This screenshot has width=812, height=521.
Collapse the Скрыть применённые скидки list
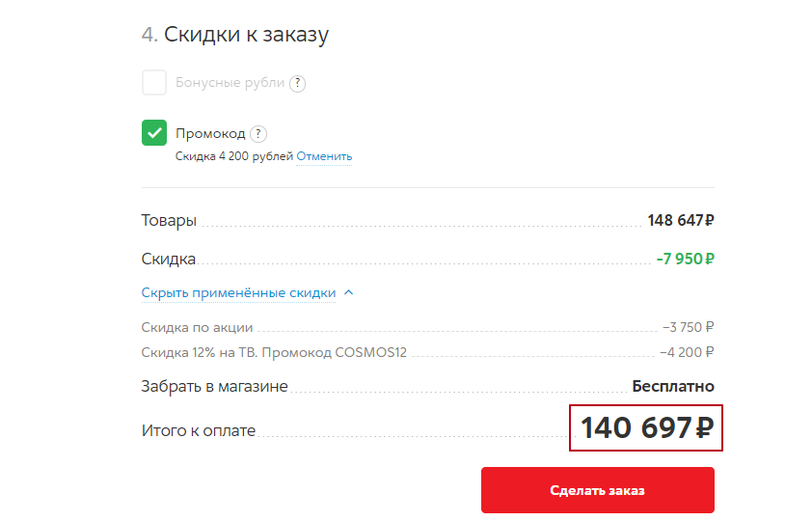point(239,293)
